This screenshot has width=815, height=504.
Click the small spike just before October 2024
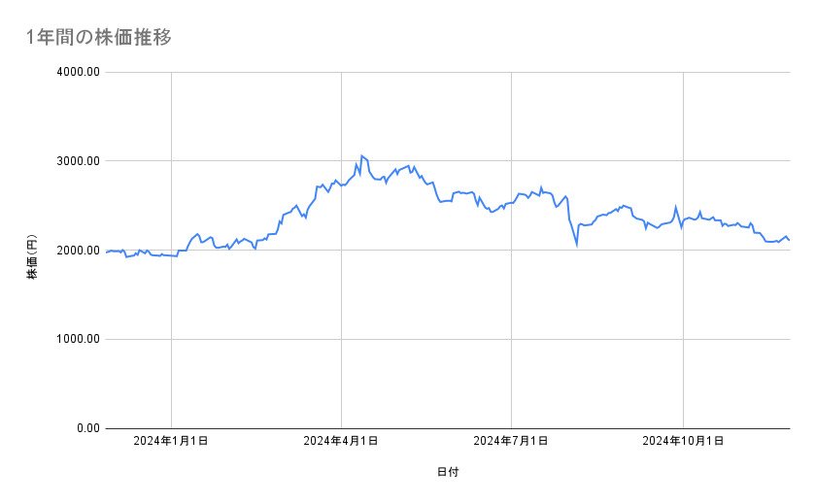click(676, 208)
